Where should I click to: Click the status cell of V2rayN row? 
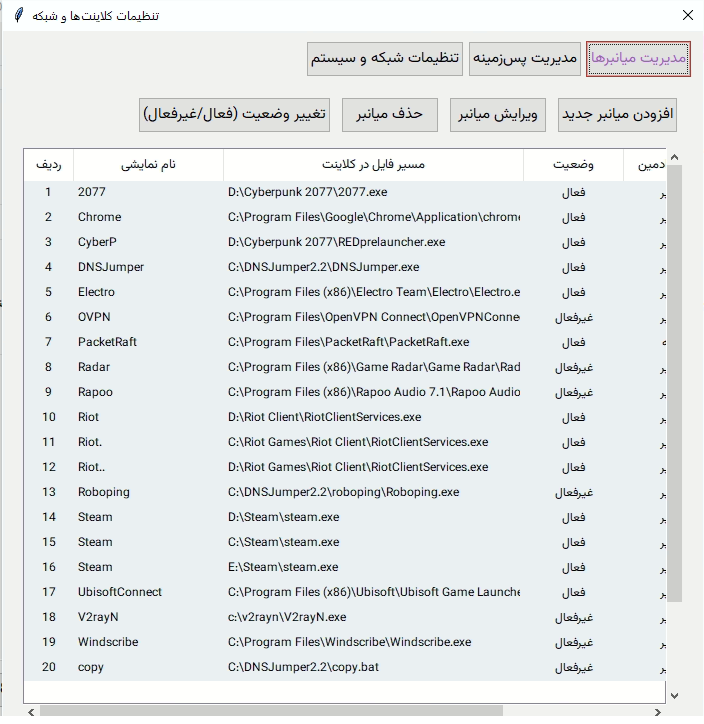click(574, 617)
